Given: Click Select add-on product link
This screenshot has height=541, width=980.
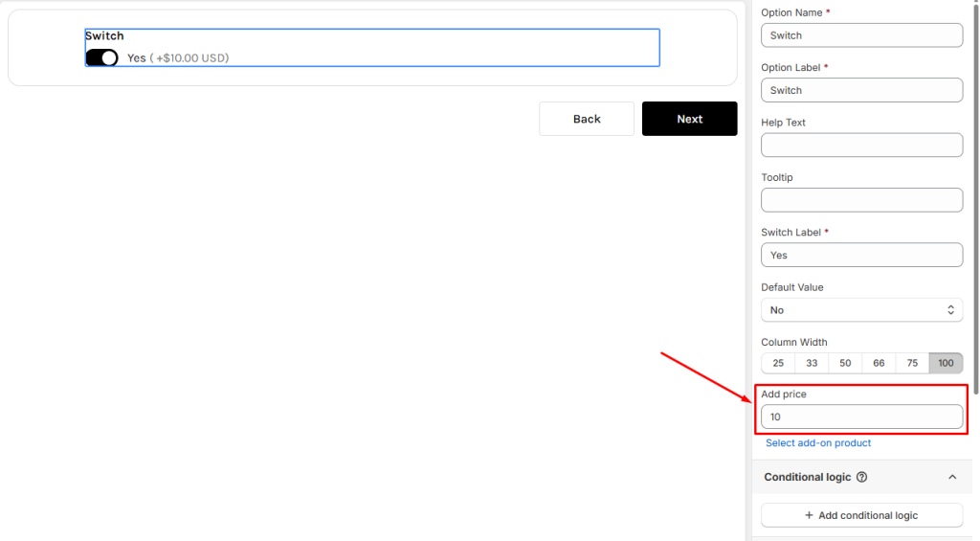Looking at the screenshot, I should coord(818,443).
